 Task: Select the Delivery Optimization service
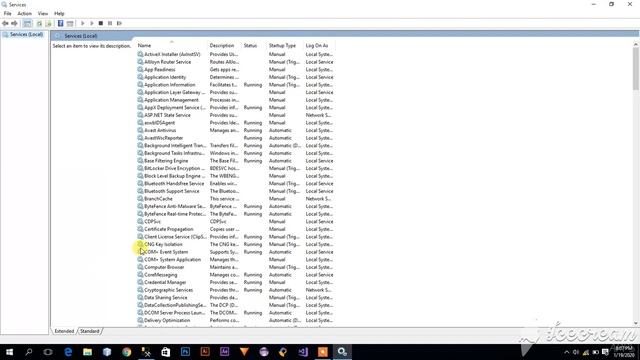pyautogui.click(x=167, y=320)
